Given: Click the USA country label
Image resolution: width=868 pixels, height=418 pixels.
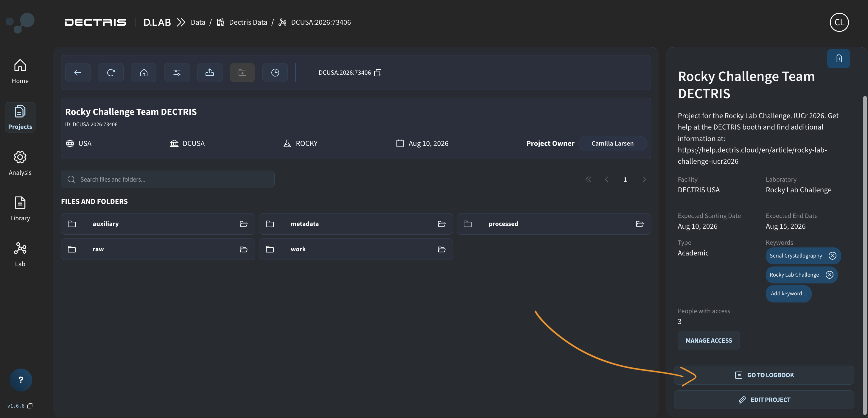Looking at the screenshot, I should pyautogui.click(x=85, y=144).
